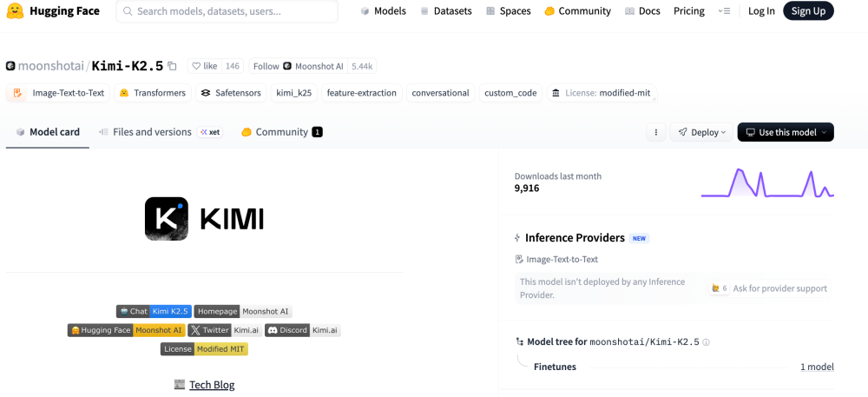868x397 pixels.
Task: Click the Kimi logo image
Action: click(204, 218)
